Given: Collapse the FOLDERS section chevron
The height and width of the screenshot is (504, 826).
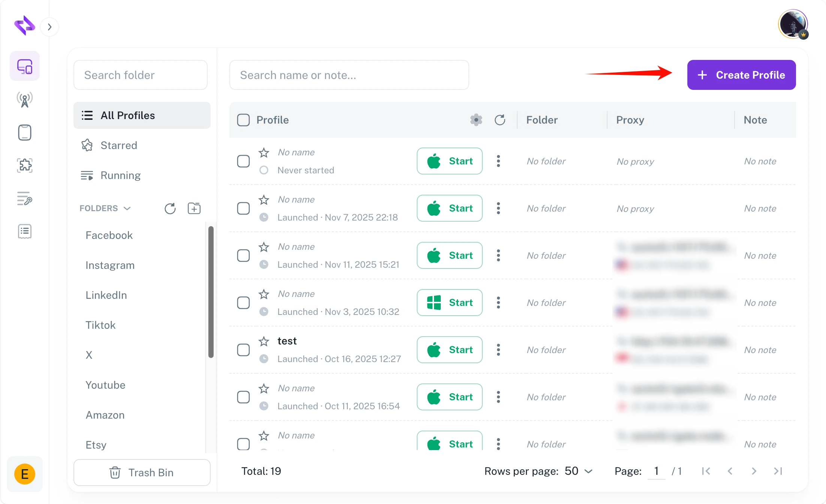Looking at the screenshot, I should [x=127, y=208].
